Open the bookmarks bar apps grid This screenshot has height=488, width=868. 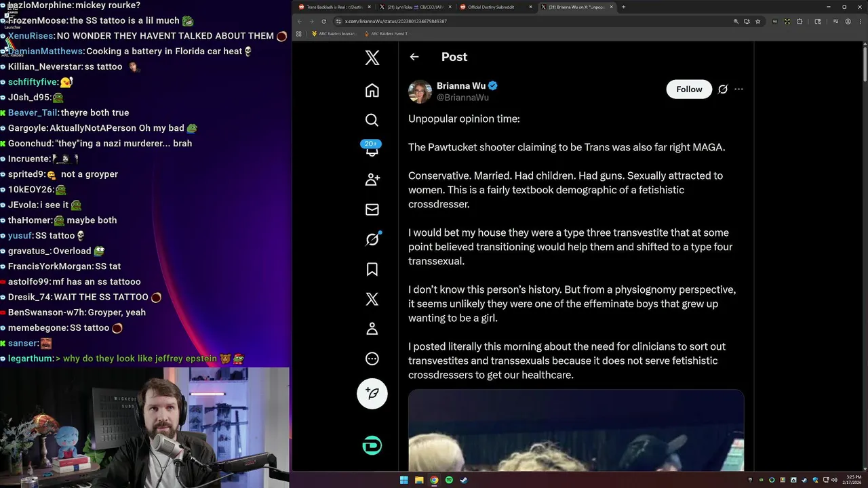tap(299, 33)
